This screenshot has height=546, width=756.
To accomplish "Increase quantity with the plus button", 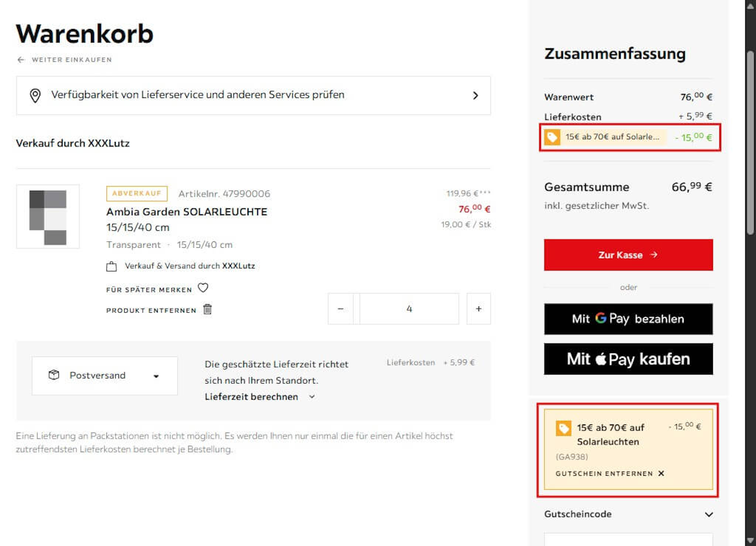I will tap(478, 309).
